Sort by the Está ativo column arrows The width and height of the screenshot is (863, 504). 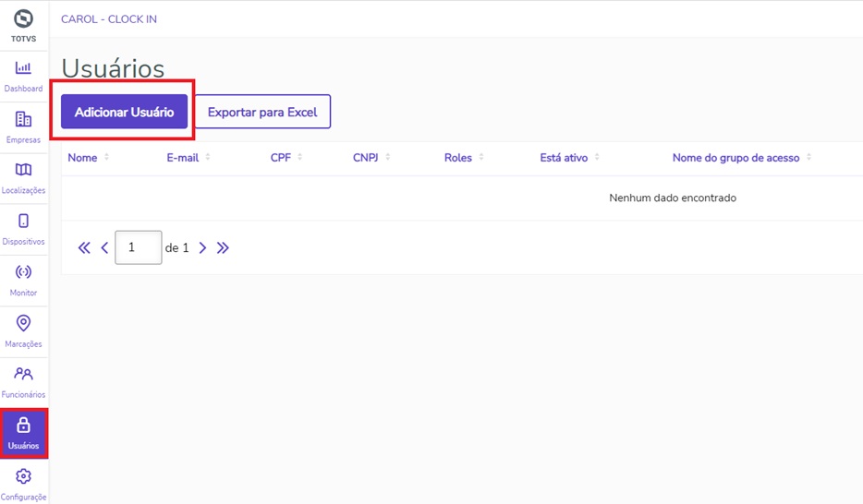(597, 157)
